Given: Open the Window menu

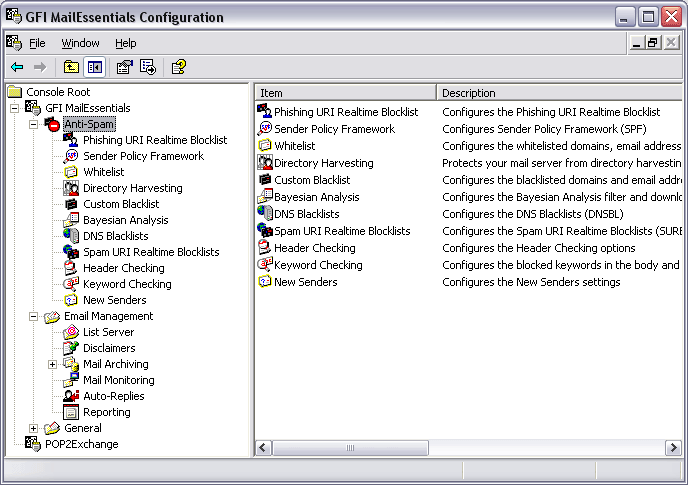Looking at the screenshot, I should click(x=80, y=43).
